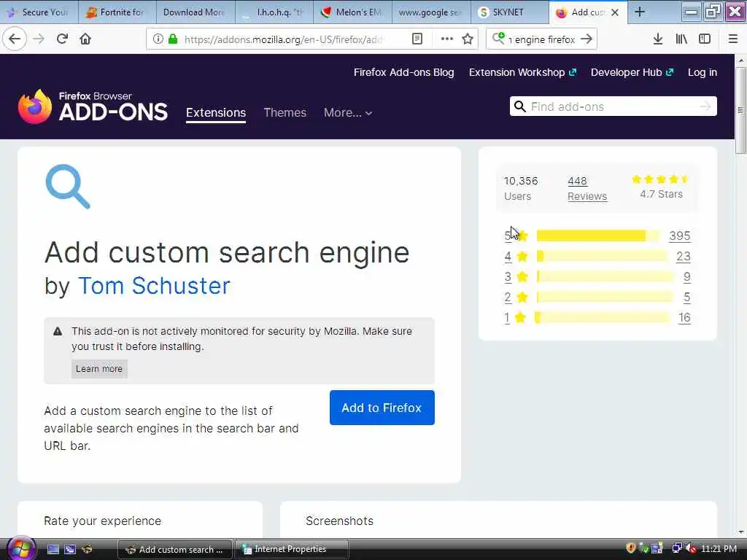This screenshot has width=747, height=560.
Task: Click the add-on magnifier icon image
Action: (x=68, y=186)
